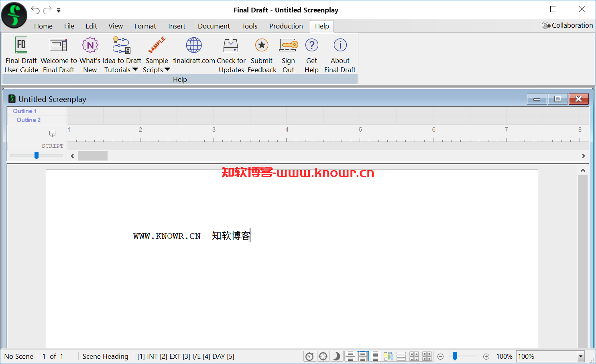Toggle Night Mode moon icon
596x364 pixels.
pos(336,356)
